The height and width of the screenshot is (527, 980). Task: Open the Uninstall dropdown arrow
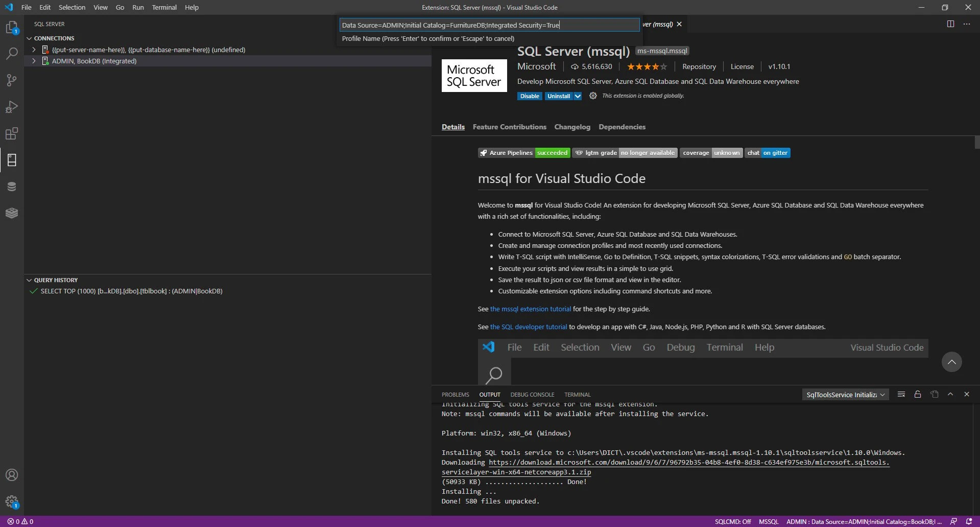[578, 96]
